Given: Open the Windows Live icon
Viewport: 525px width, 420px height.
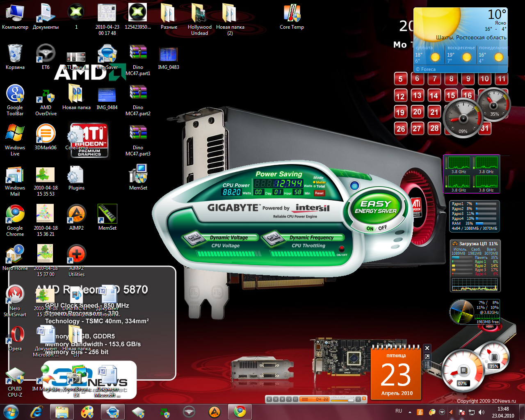Looking at the screenshot, I should pos(15,140).
